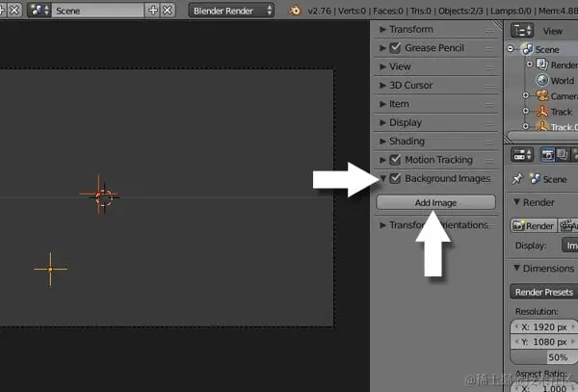Expand the Transform Orientations panel

click(382, 224)
